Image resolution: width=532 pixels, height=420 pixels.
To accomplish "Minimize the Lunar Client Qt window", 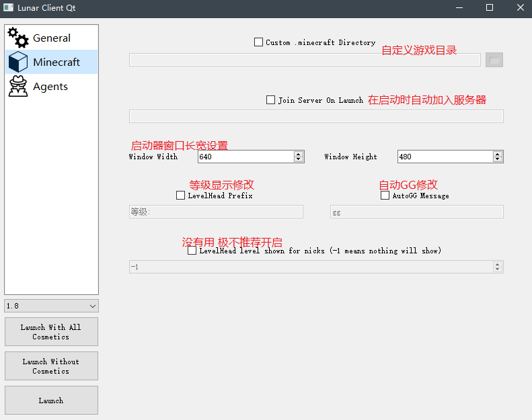I will [459, 7].
